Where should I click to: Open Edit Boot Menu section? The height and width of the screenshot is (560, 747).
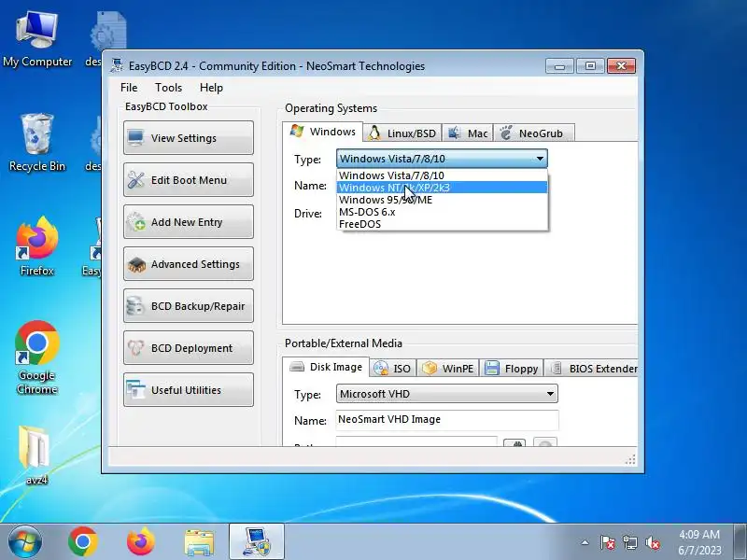pos(189,179)
